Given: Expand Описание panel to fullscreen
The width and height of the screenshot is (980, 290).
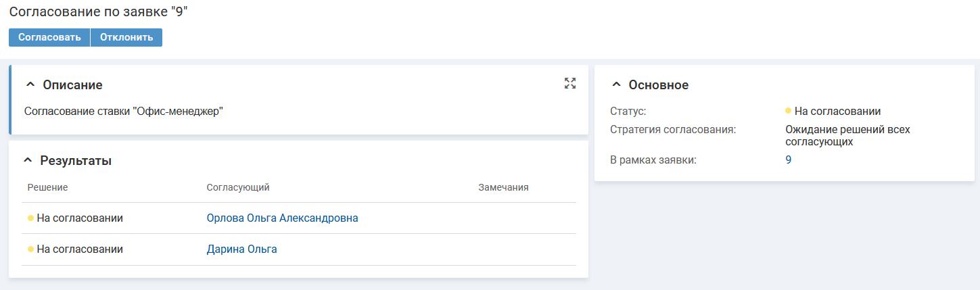Looking at the screenshot, I should (570, 83).
